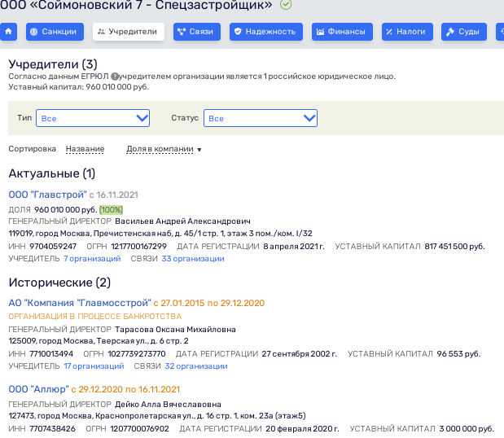Open the home button with house icon

[x=8, y=32]
